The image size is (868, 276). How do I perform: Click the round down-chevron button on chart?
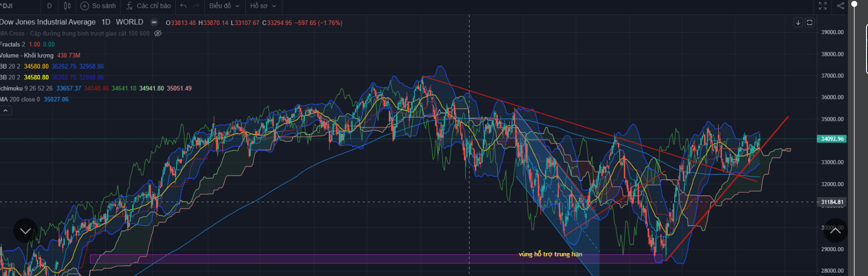pyautogui.click(x=25, y=230)
